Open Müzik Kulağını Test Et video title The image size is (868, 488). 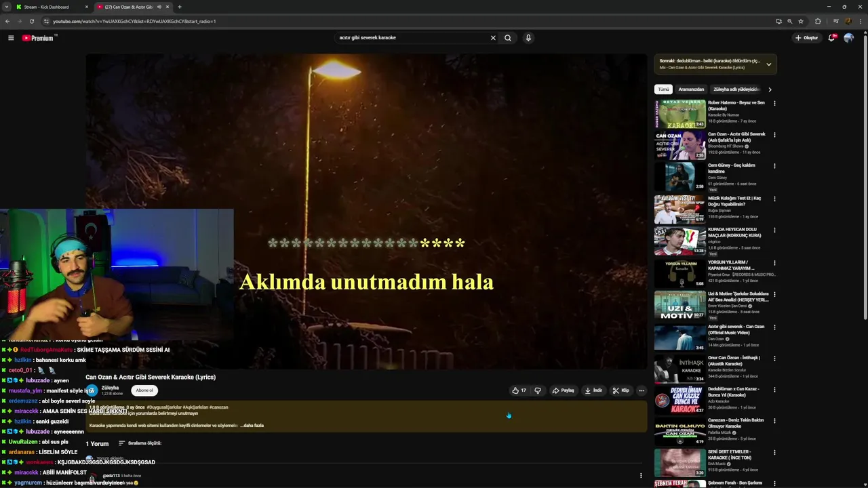(x=734, y=201)
